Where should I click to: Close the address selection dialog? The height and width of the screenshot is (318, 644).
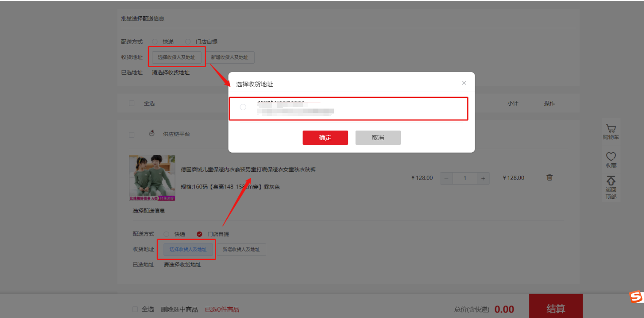pos(464,83)
